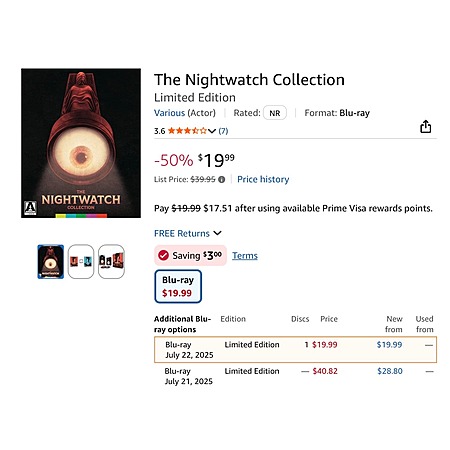The height and width of the screenshot is (450, 450).
Task: Open the New from $19.99 offer
Action: pyautogui.click(x=389, y=345)
